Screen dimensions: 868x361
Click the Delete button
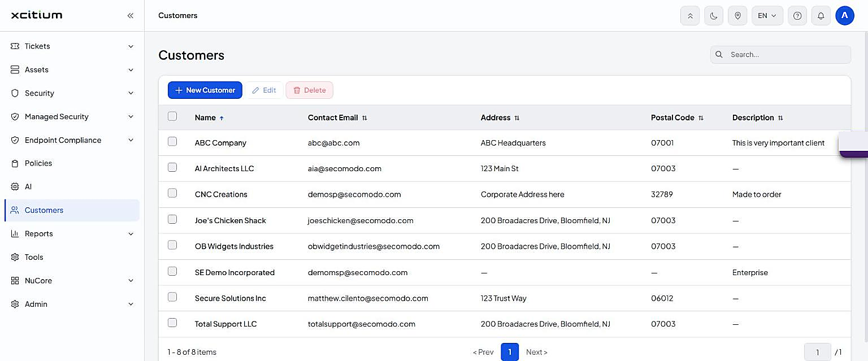[310, 90]
